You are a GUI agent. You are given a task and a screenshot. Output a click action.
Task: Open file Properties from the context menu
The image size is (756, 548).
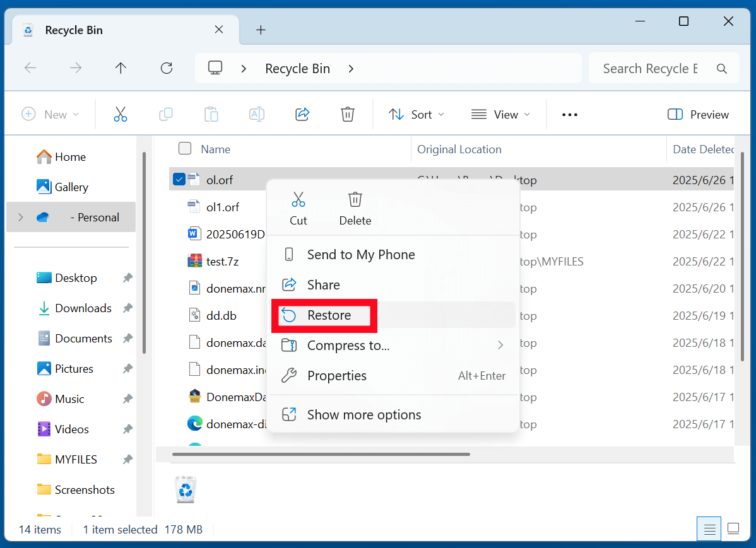336,375
